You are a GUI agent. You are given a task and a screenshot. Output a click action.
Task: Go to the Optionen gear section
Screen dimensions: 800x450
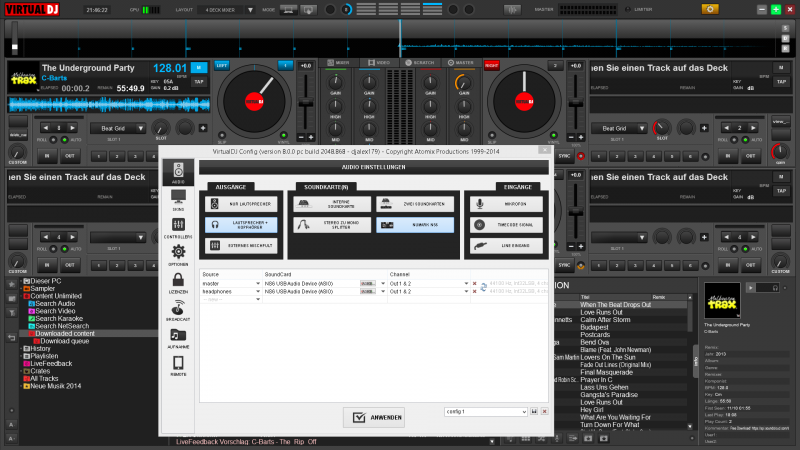point(178,255)
